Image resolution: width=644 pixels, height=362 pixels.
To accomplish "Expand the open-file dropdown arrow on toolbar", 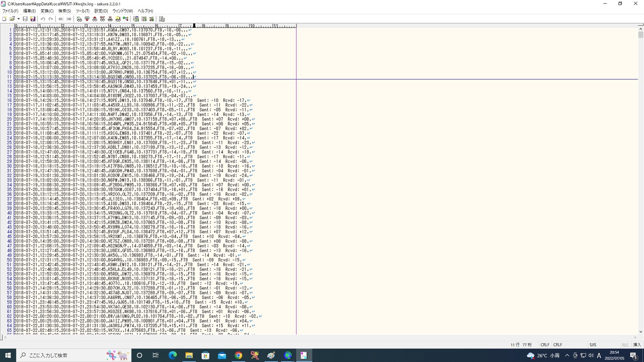I will pos(19,19).
